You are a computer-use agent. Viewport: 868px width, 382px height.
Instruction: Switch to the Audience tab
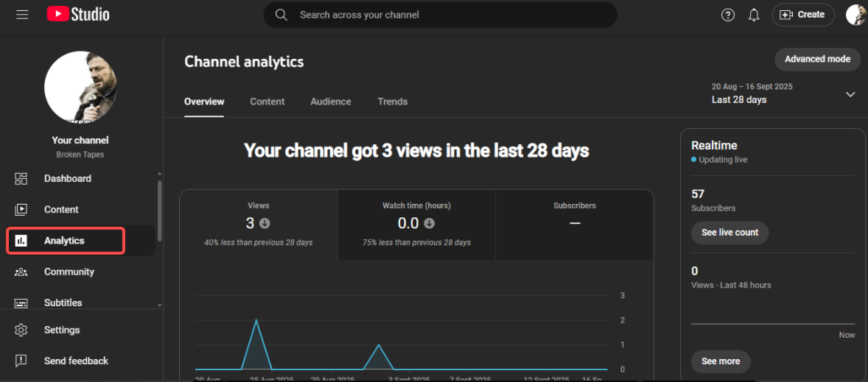(x=331, y=102)
